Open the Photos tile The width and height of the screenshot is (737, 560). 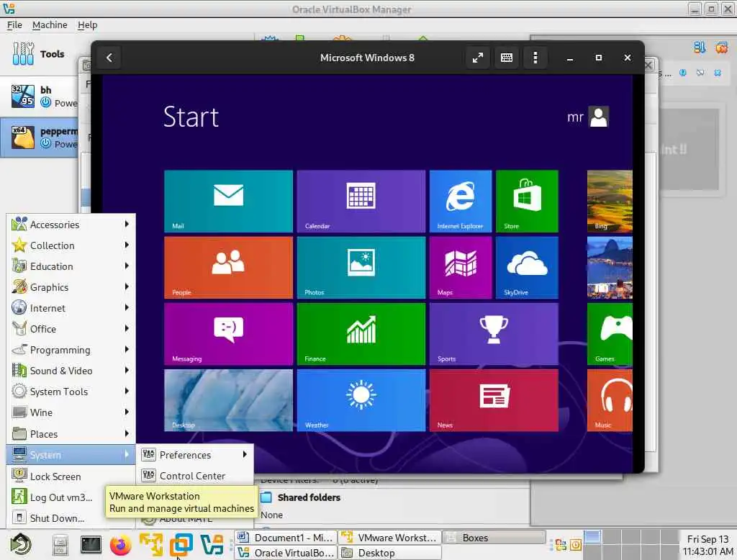pyautogui.click(x=361, y=268)
